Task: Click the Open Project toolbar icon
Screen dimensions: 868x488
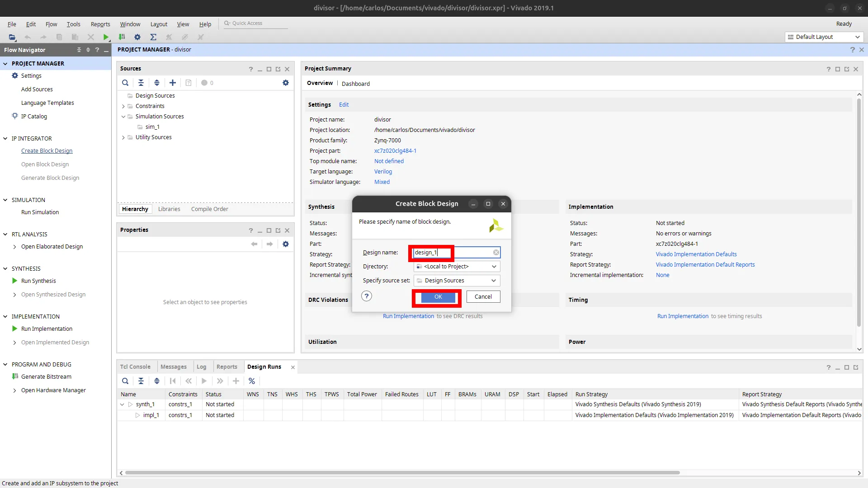Action: pyautogui.click(x=12, y=37)
